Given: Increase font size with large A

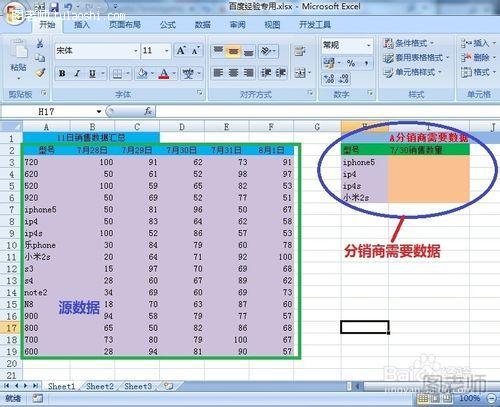Looking at the screenshot, I should click(x=181, y=51).
